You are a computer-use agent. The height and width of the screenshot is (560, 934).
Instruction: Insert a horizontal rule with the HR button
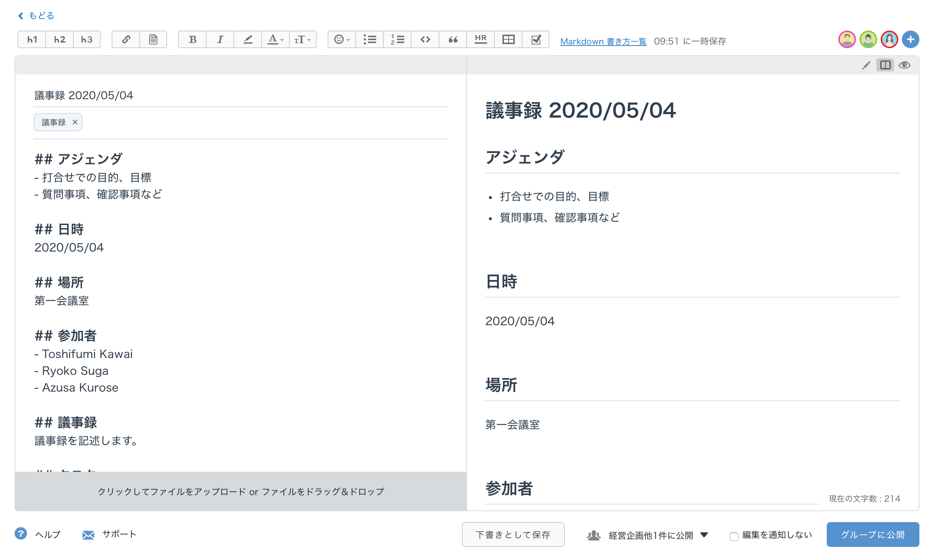point(480,40)
